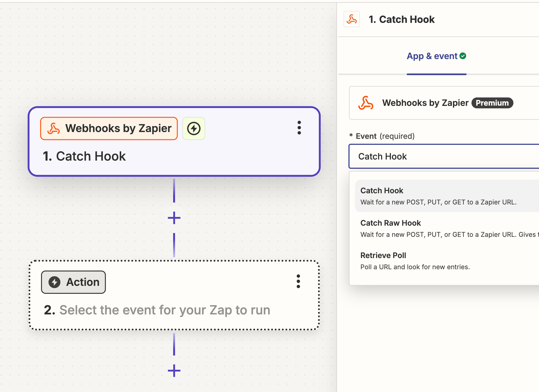Choose the Catch Hook event option
Image resolution: width=539 pixels, height=392 pixels.
point(447,196)
